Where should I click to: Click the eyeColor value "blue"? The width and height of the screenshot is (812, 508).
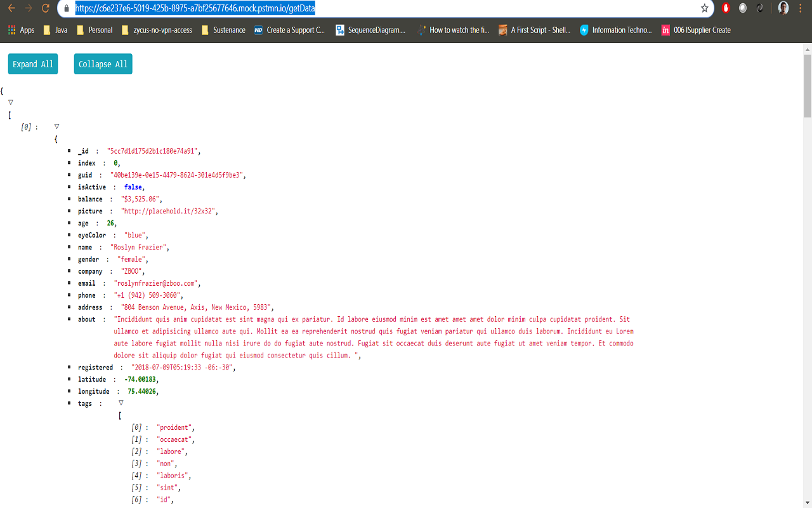coord(136,236)
